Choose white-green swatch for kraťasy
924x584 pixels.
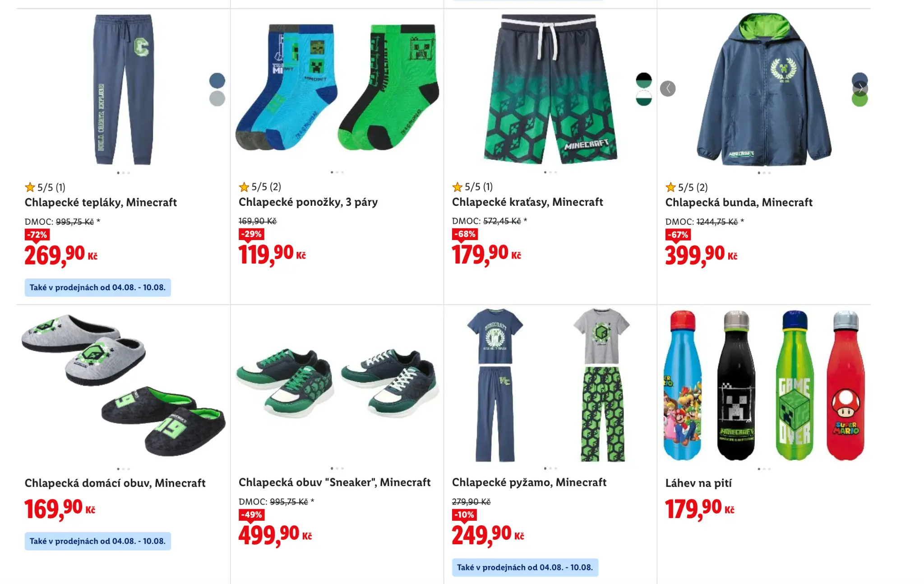point(644,98)
